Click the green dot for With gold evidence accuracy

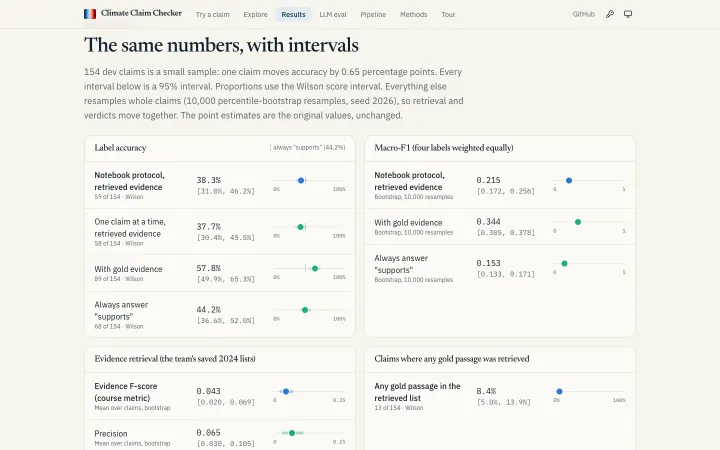point(315,269)
